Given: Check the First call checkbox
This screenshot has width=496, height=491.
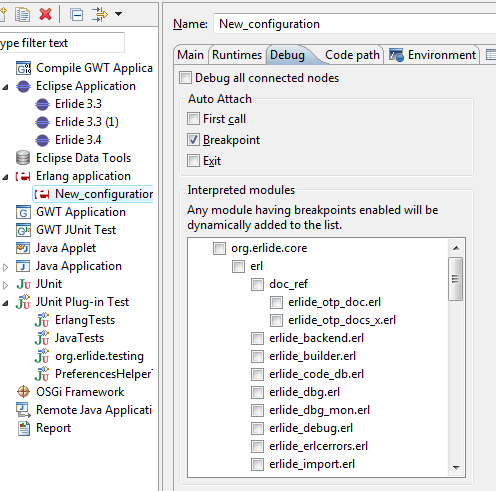Looking at the screenshot, I should pos(193,119).
